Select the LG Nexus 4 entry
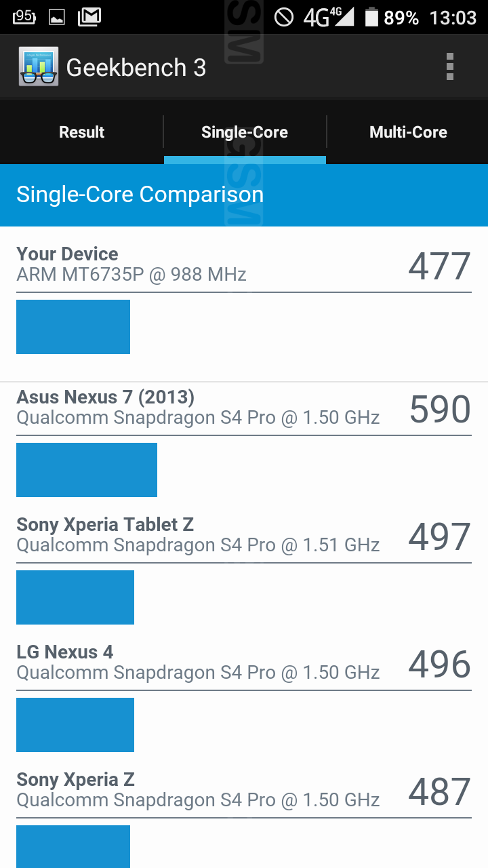488x868 pixels. (x=198, y=662)
